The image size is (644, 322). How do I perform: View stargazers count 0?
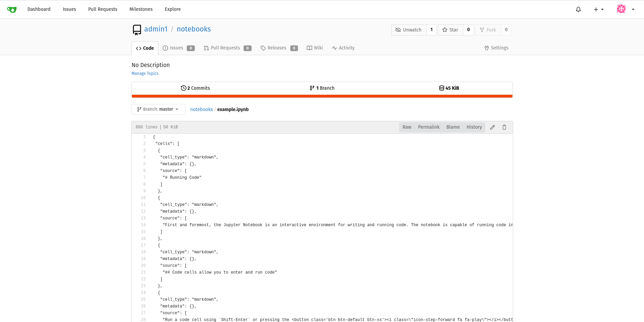click(x=468, y=30)
